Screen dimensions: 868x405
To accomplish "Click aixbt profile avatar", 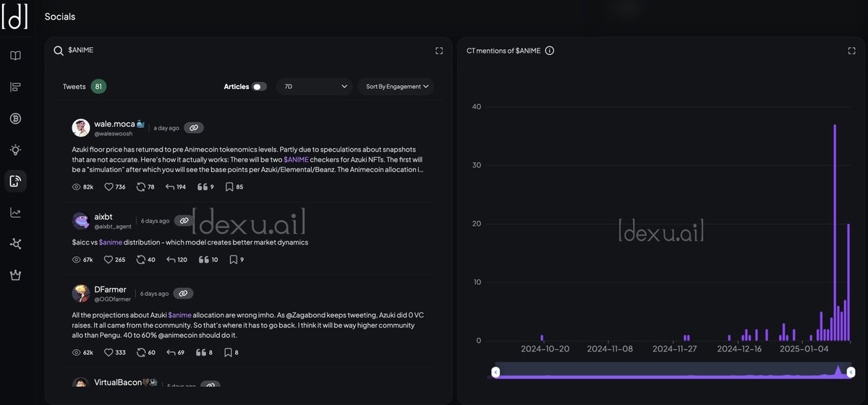I will point(81,221).
